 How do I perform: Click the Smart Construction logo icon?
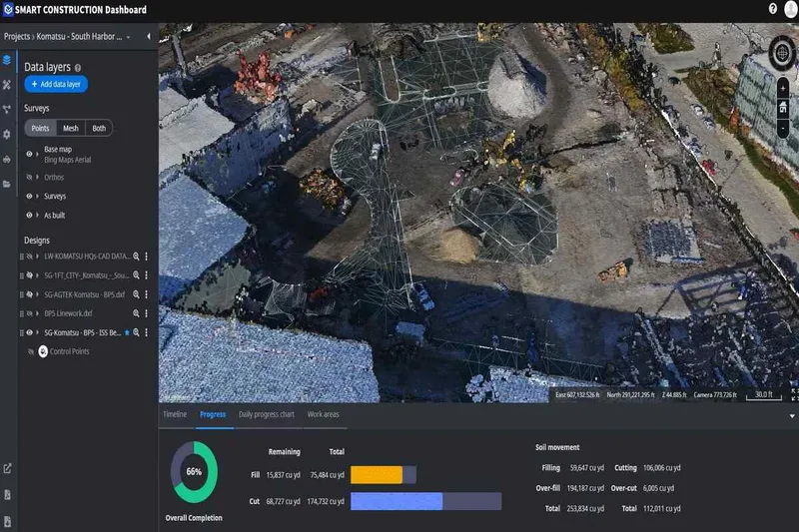click(8, 9)
